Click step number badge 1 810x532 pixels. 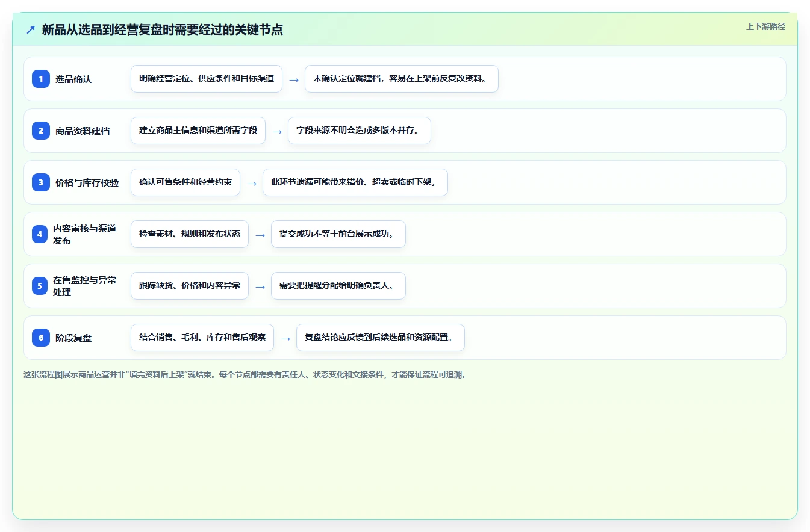[x=41, y=79]
